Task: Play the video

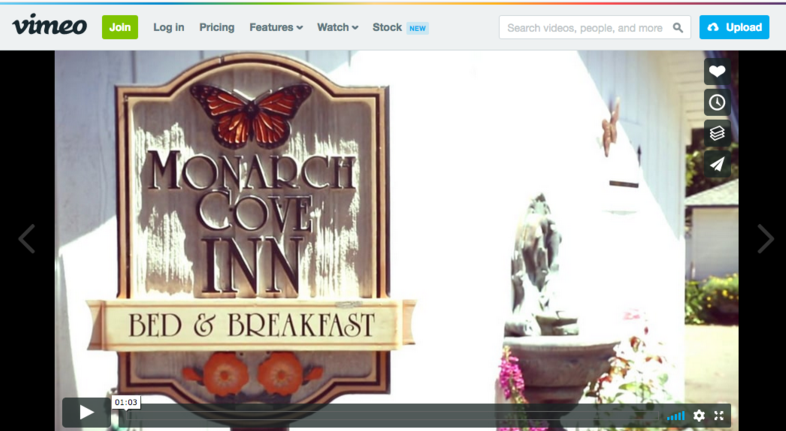Action: pos(87,412)
